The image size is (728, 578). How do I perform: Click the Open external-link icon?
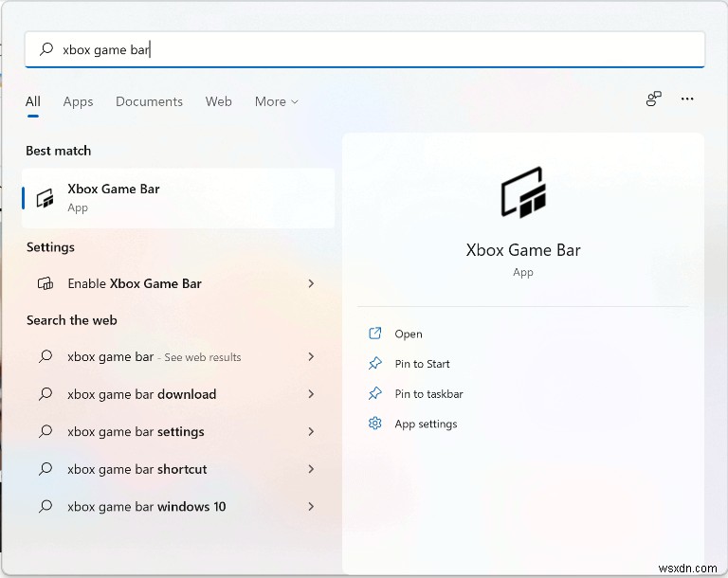[x=374, y=334]
